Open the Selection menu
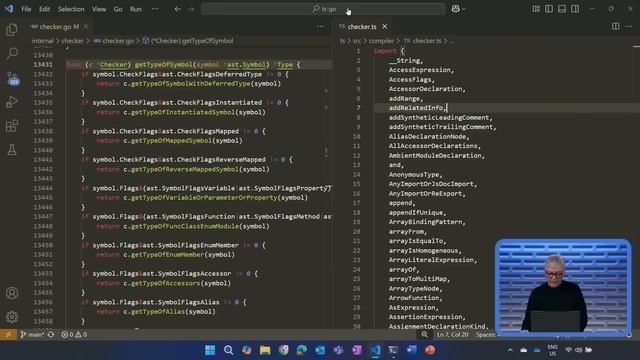This screenshot has height=360, width=640. click(x=71, y=9)
